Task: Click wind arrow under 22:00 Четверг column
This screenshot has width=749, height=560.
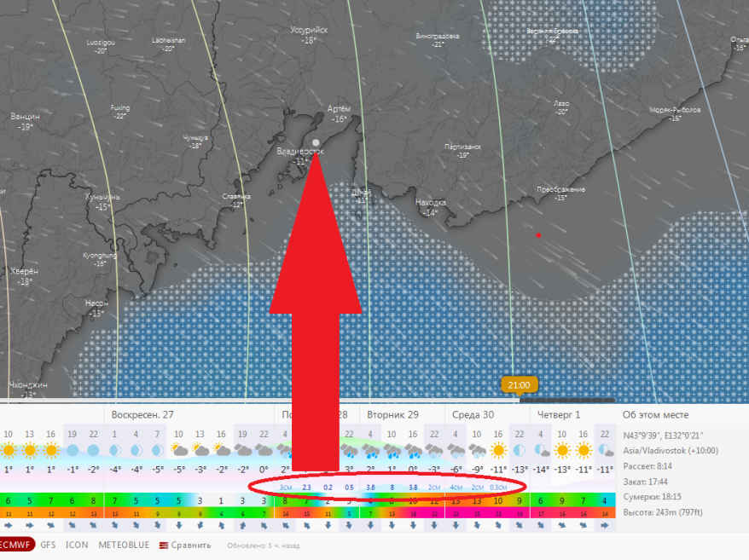Action: pyautogui.click(x=605, y=526)
